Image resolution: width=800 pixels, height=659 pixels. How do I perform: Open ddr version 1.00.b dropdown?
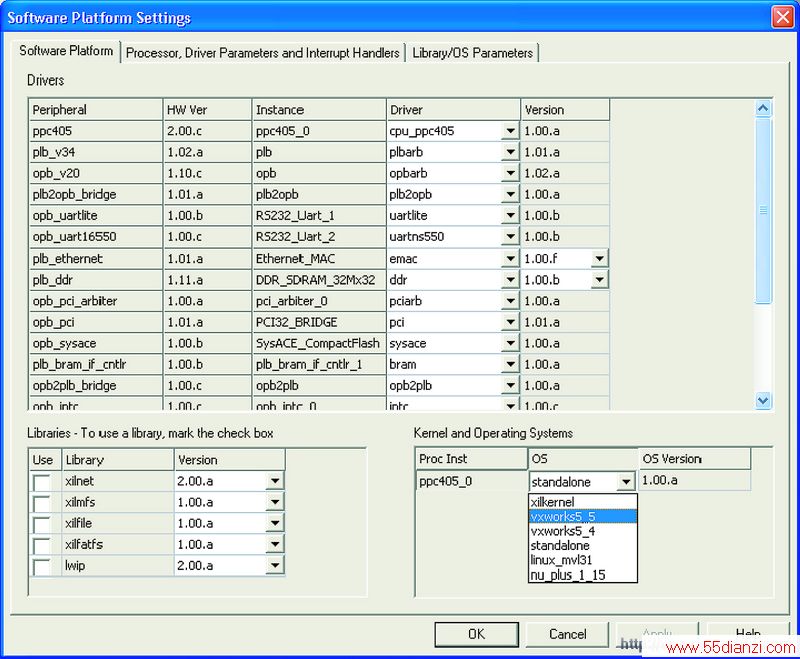(599, 280)
